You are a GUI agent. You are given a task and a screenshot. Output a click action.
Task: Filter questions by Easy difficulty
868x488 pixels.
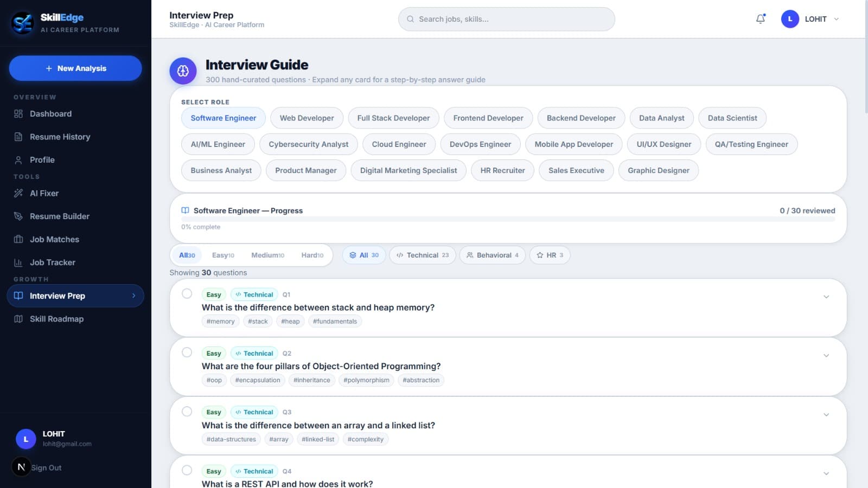(223, 255)
